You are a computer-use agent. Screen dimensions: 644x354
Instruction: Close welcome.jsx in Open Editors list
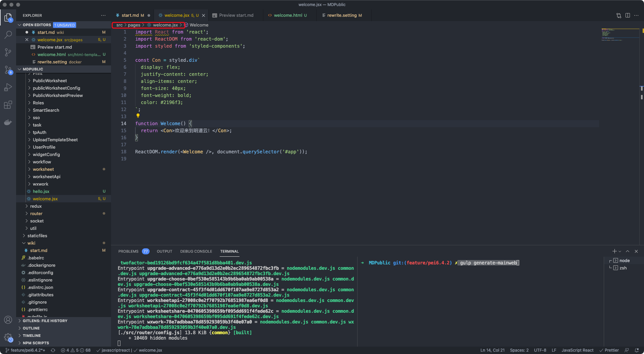27,40
